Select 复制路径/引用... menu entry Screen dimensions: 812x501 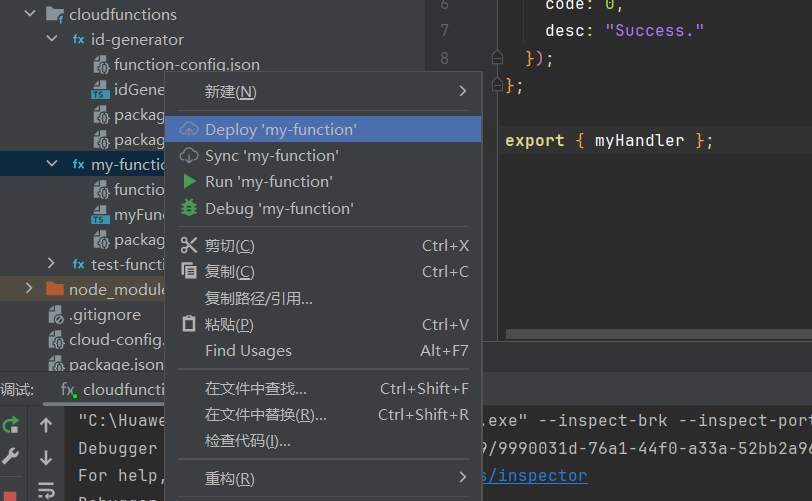(323, 298)
